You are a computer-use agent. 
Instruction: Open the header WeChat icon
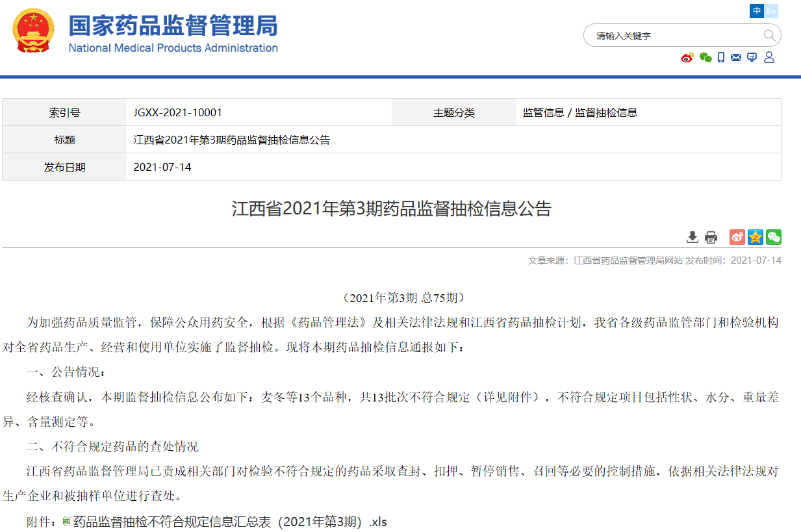click(x=706, y=58)
